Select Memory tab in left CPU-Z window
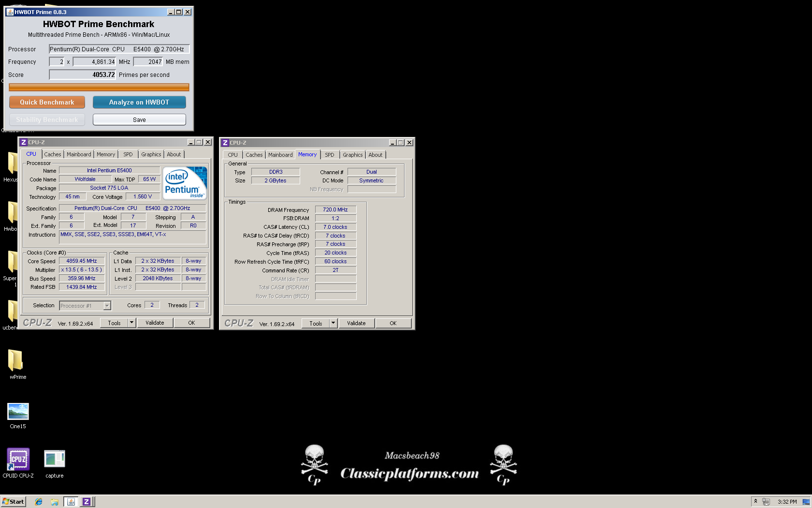The image size is (812, 508). point(106,154)
